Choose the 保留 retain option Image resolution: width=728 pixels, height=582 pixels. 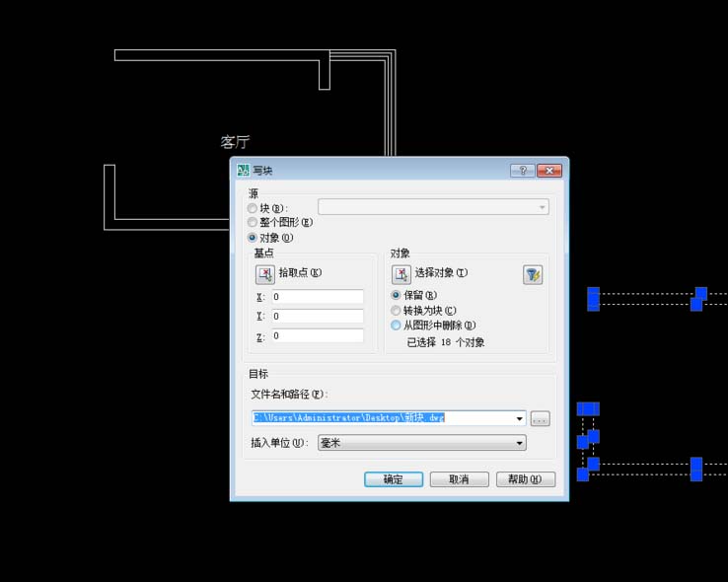click(396, 295)
